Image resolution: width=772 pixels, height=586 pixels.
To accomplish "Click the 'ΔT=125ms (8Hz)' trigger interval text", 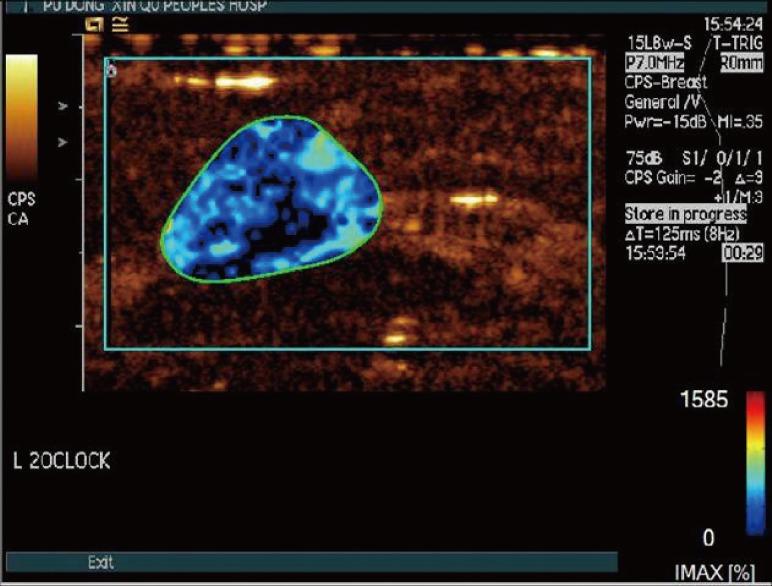I will pyautogui.click(x=682, y=234).
